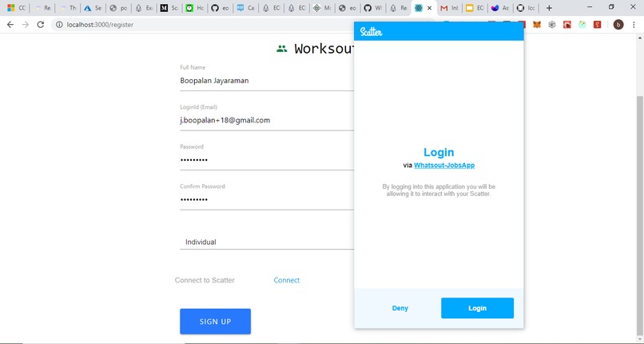
Task: Click the Worksout page heading
Action: [324, 49]
